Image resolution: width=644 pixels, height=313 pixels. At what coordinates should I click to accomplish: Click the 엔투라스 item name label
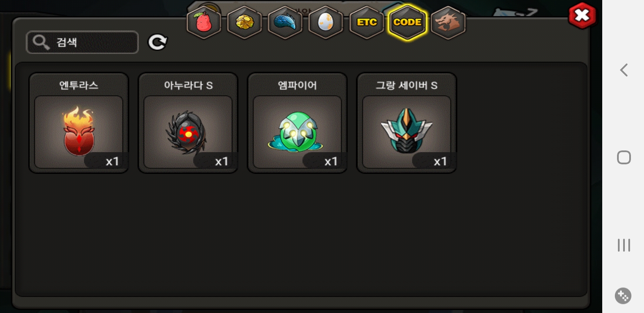pos(79,85)
